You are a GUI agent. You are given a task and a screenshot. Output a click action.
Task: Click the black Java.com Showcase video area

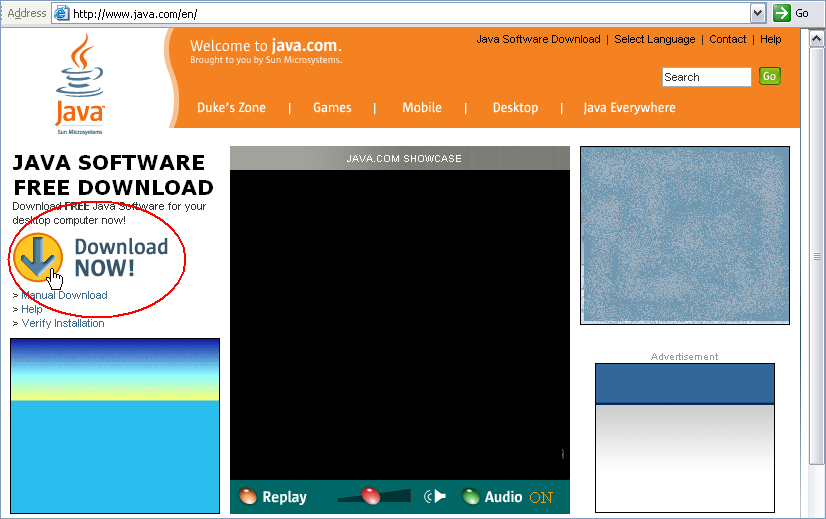point(400,325)
